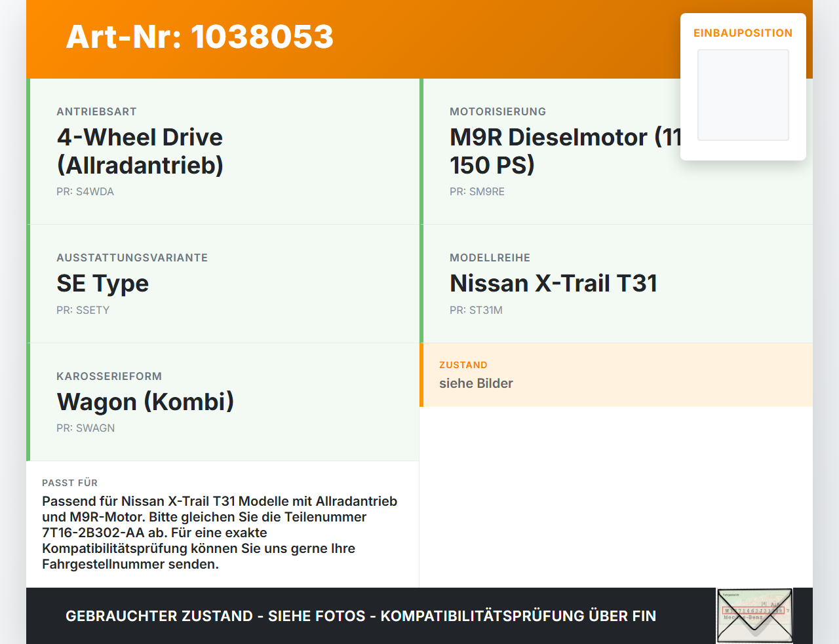Viewport: 839px width, 644px height.
Task: Click the KAROSSERIEFORM label
Action: point(109,377)
